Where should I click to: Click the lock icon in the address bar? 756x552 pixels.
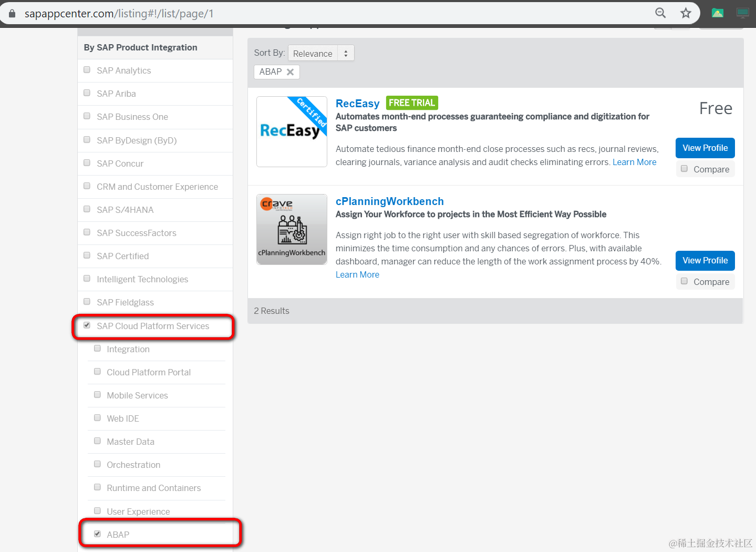click(x=12, y=14)
